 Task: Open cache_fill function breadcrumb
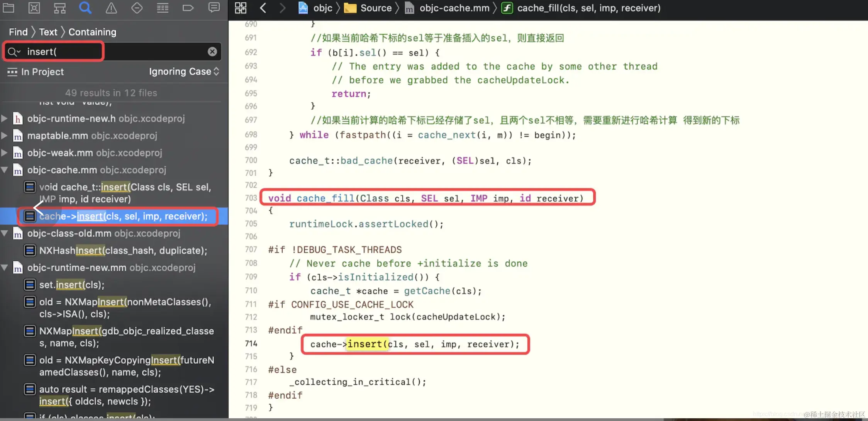click(x=581, y=8)
